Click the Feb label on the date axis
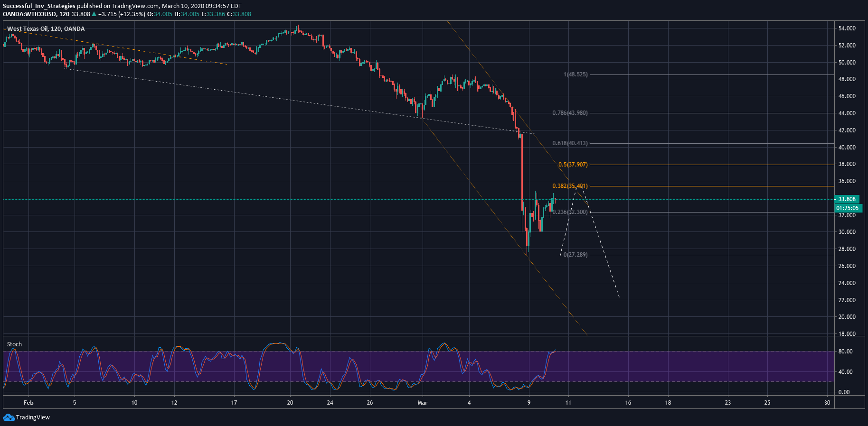868x426 pixels. coord(28,403)
